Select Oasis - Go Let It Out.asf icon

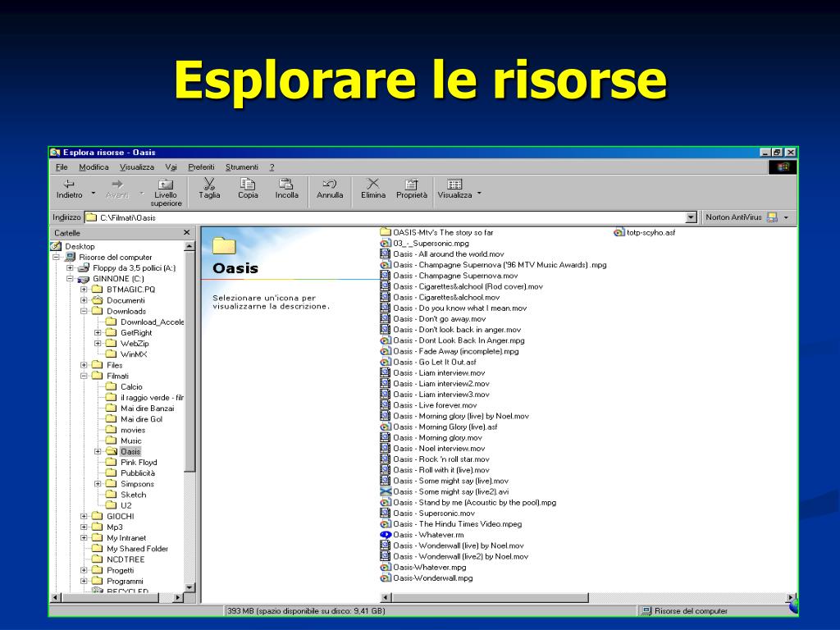(386, 362)
